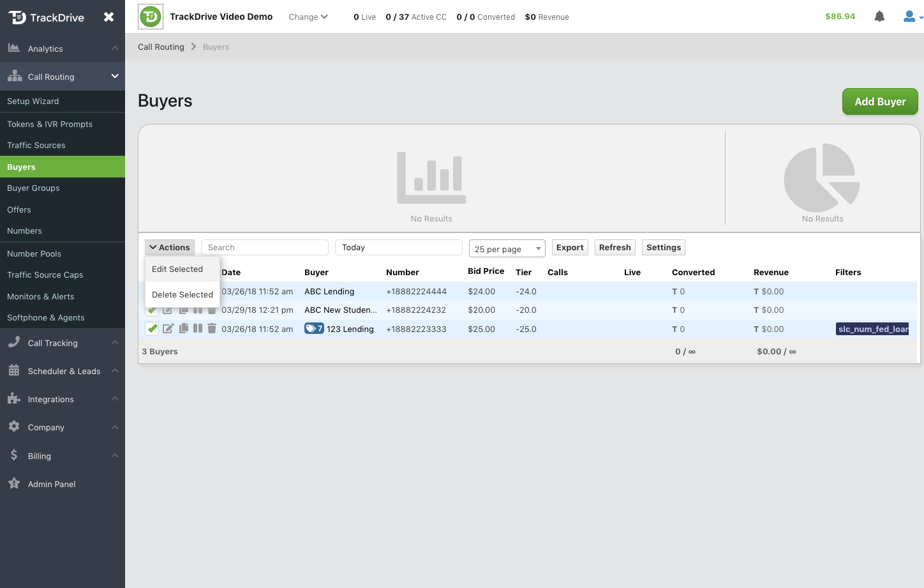This screenshot has width=924, height=588.
Task: Open the Today date range selector
Action: pyautogui.click(x=399, y=248)
